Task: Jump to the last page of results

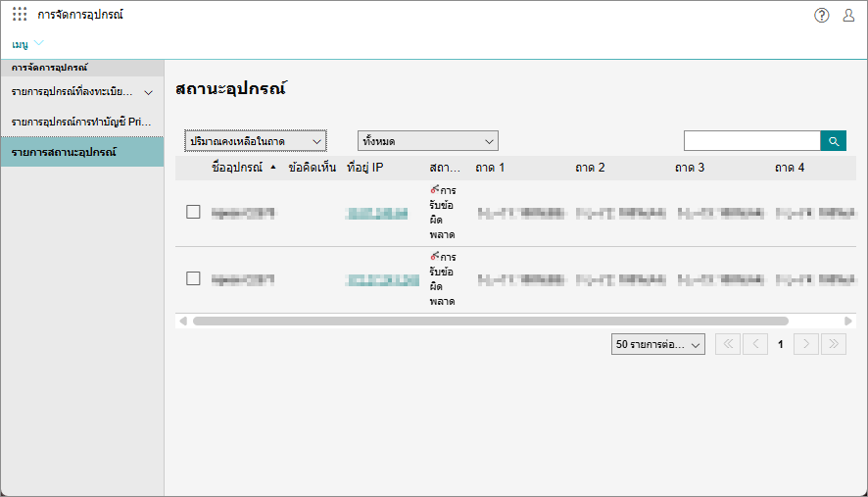Action: pos(833,344)
